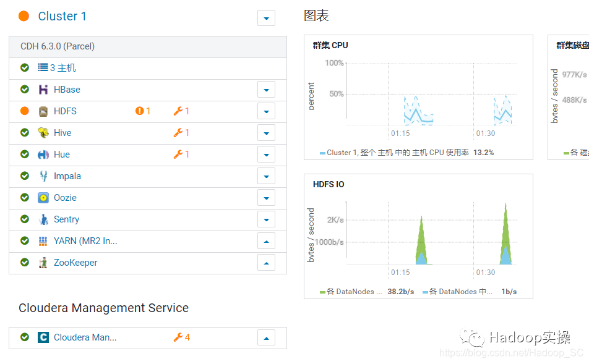This screenshot has width=589, height=364.
Task: Click the 38.2b/s DataNodes value
Action: (x=401, y=292)
